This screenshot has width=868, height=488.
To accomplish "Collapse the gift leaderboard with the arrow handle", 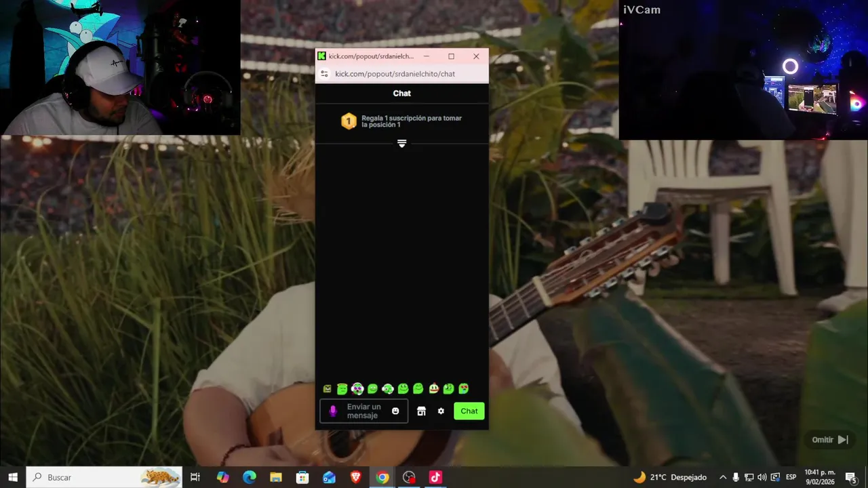I will click(401, 144).
